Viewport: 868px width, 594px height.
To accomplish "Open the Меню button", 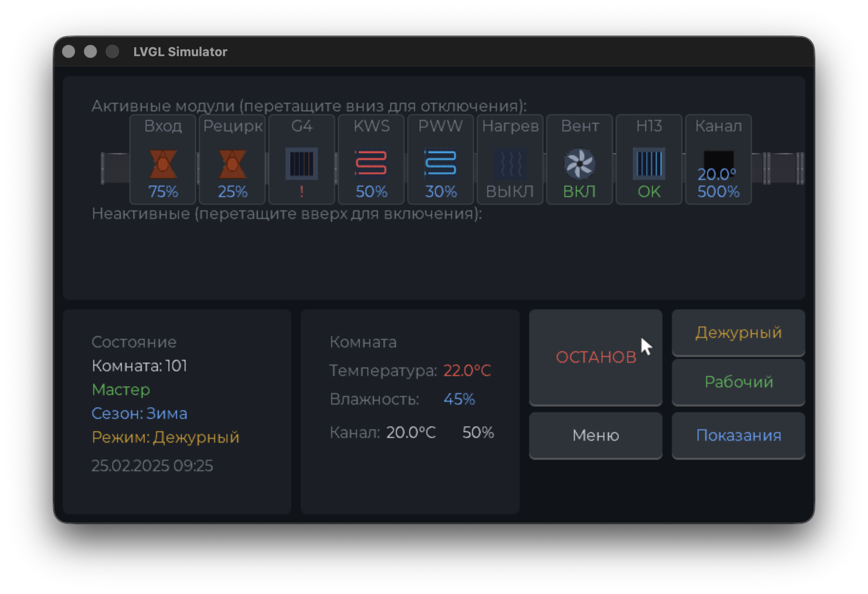I will (x=595, y=436).
